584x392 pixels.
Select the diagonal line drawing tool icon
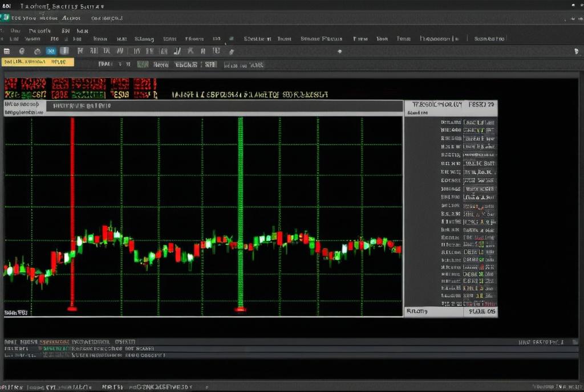click(178, 51)
